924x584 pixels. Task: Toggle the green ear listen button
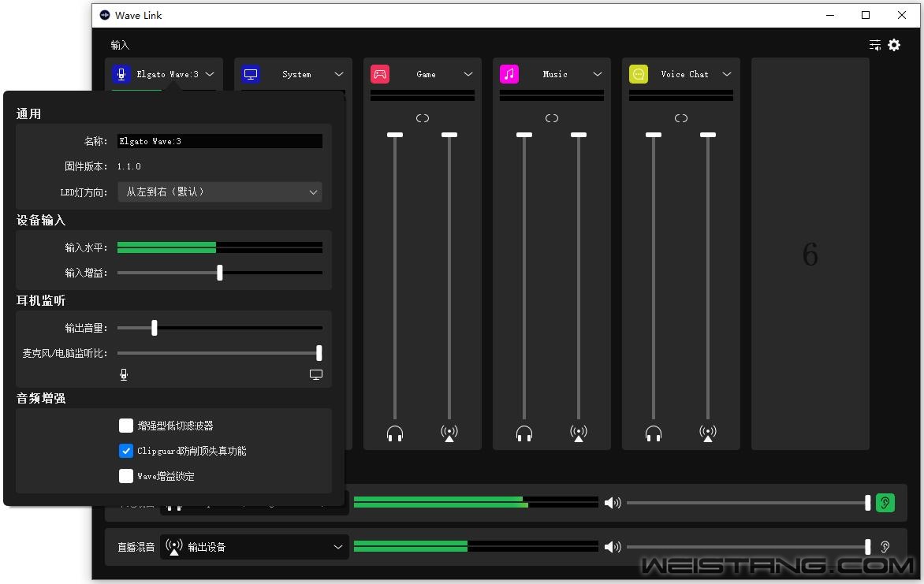tap(885, 503)
